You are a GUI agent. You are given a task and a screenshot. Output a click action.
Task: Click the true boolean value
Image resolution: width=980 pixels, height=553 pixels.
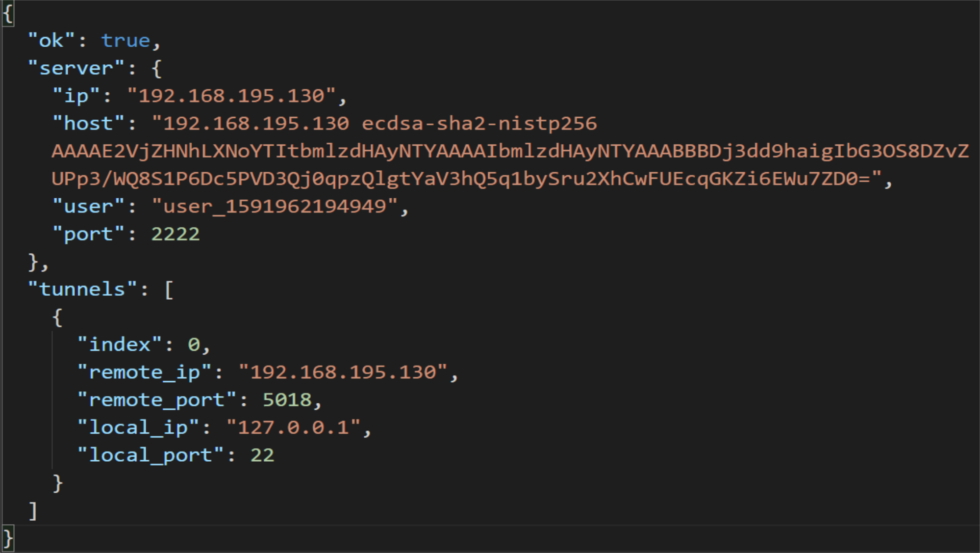click(126, 41)
